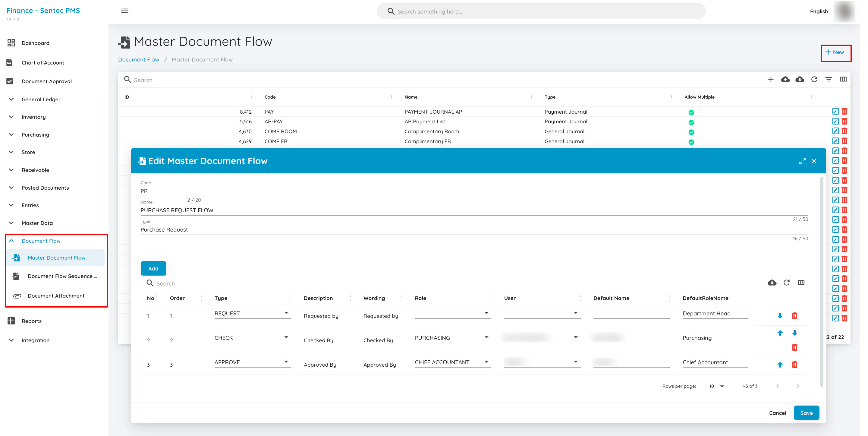Viewport: 868px width, 436px height.
Task: Collapse the Document Flow sidebar section
Action: (x=41, y=241)
